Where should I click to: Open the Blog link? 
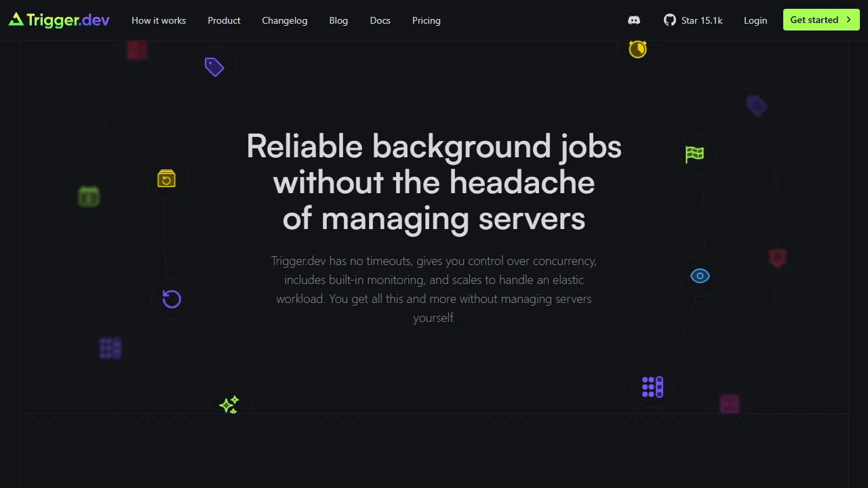(338, 20)
